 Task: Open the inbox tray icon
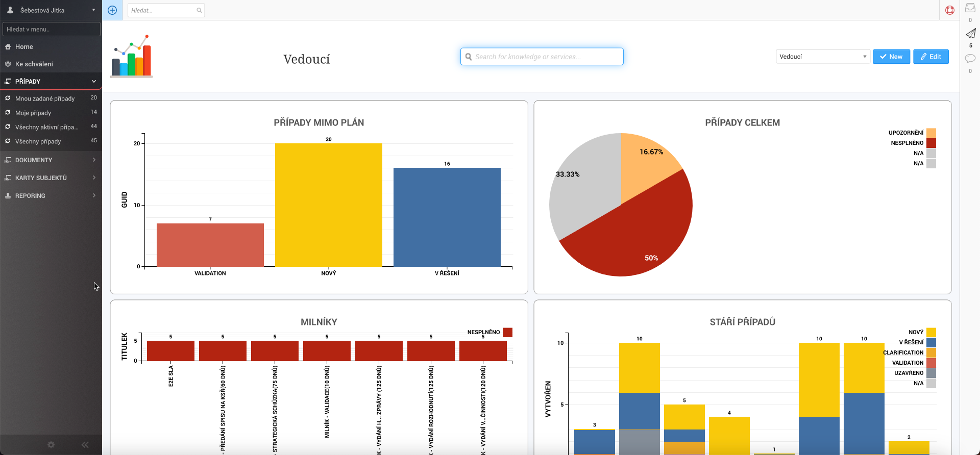pos(970,8)
